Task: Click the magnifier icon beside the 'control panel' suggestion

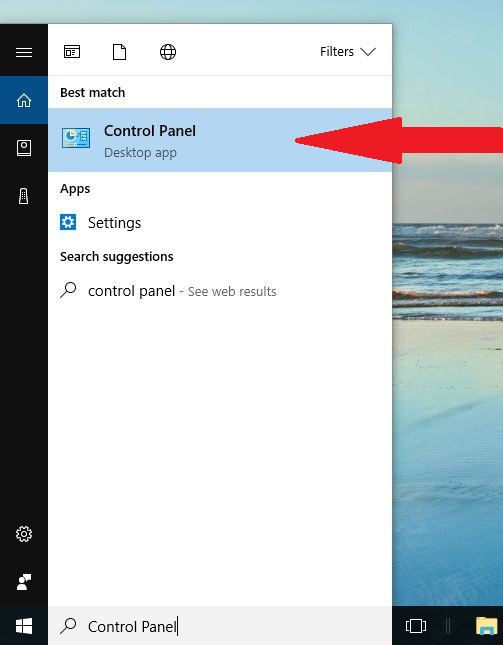Action: click(68, 290)
